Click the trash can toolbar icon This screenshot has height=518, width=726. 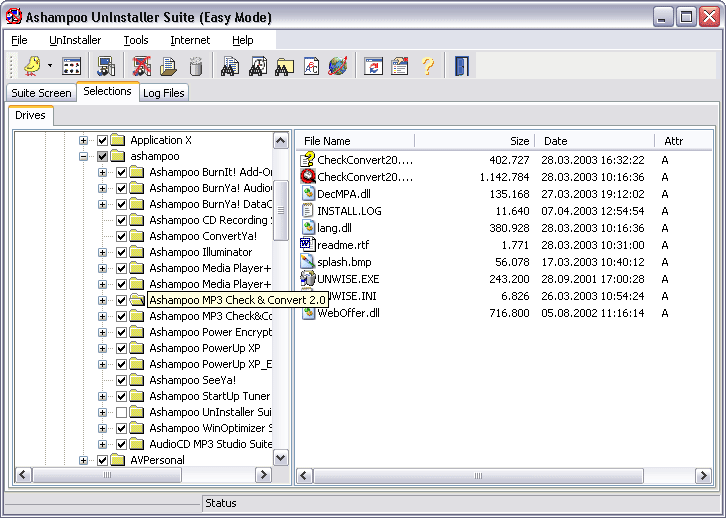pyautogui.click(x=196, y=66)
